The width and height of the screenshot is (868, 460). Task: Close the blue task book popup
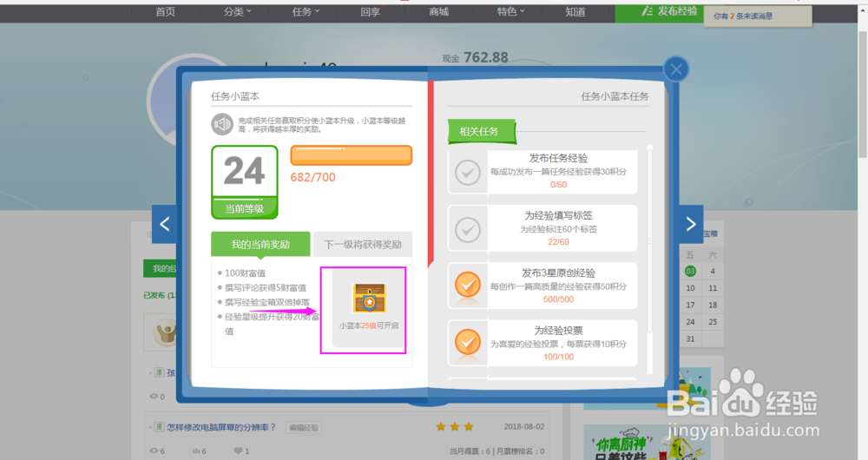pyautogui.click(x=676, y=69)
